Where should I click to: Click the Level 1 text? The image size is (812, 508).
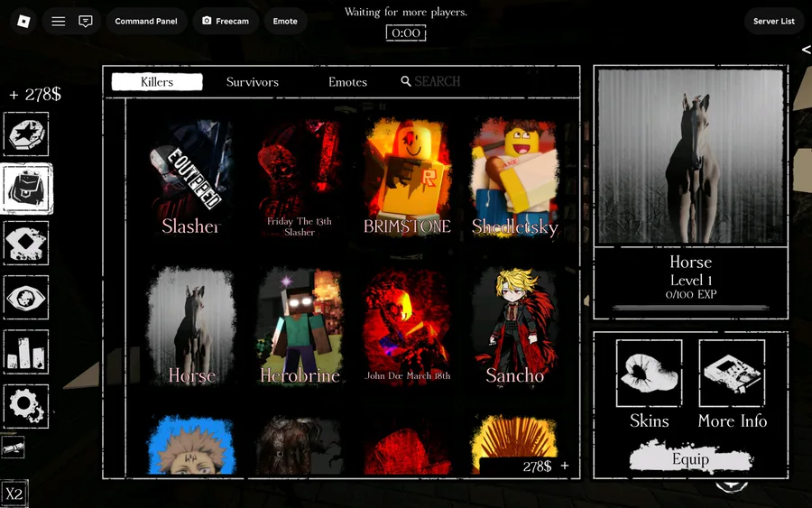(x=691, y=280)
